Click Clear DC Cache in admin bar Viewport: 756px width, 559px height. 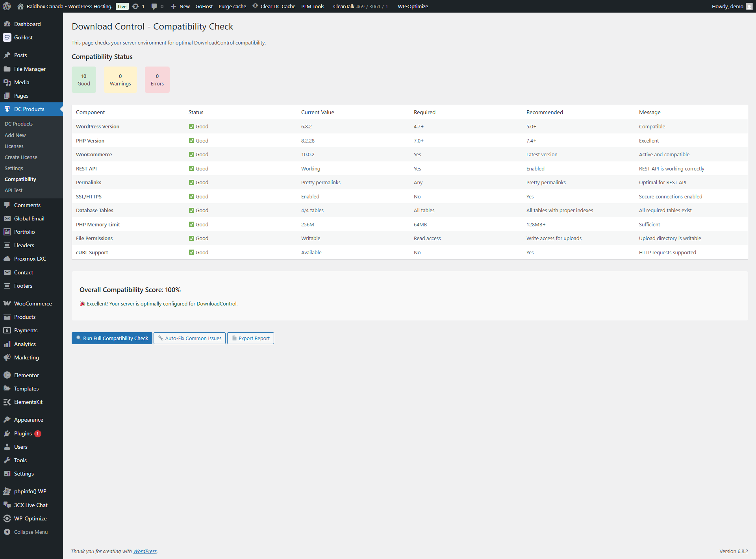274,6
